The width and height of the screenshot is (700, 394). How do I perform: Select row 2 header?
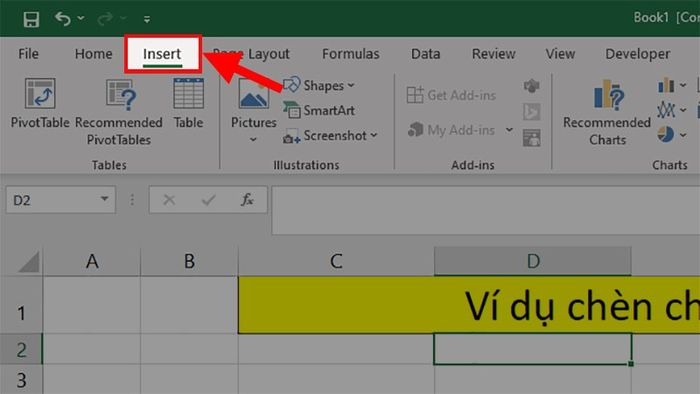tap(21, 349)
